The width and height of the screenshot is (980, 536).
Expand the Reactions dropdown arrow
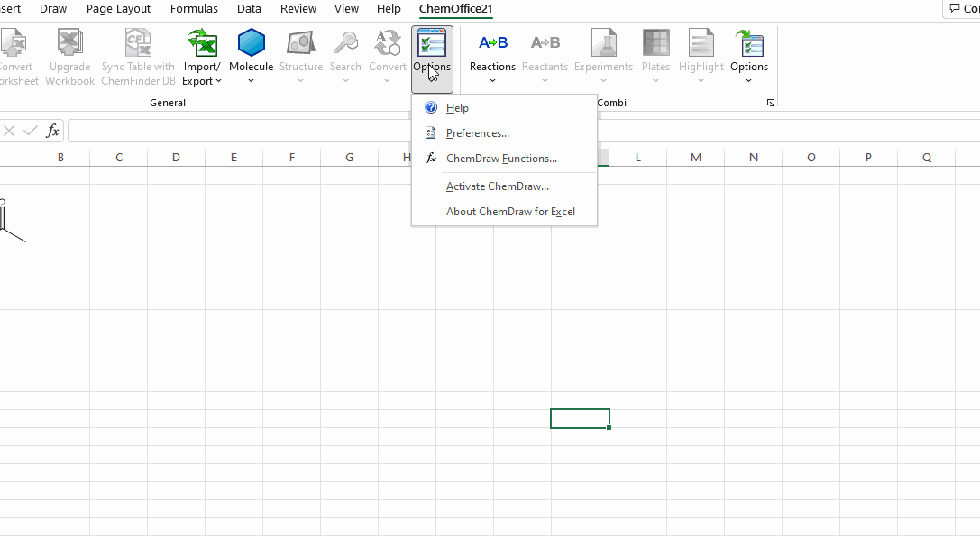pyautogui.click(x=492, y=81)
